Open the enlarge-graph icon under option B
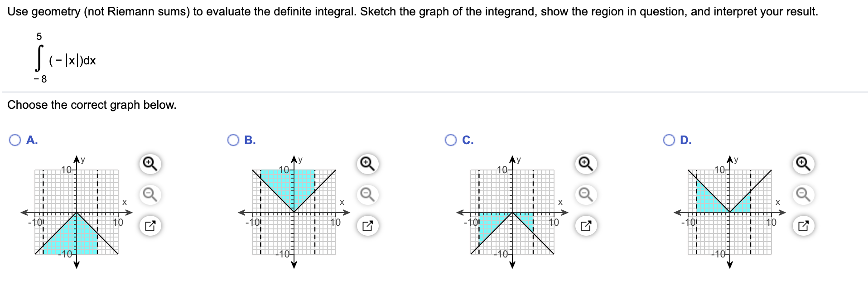Viewport: 868px width, 291px height. (x=367, y=224)
